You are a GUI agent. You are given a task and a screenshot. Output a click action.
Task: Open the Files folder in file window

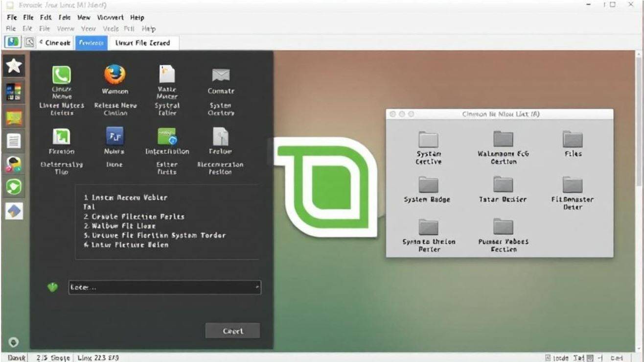point(573,139)
